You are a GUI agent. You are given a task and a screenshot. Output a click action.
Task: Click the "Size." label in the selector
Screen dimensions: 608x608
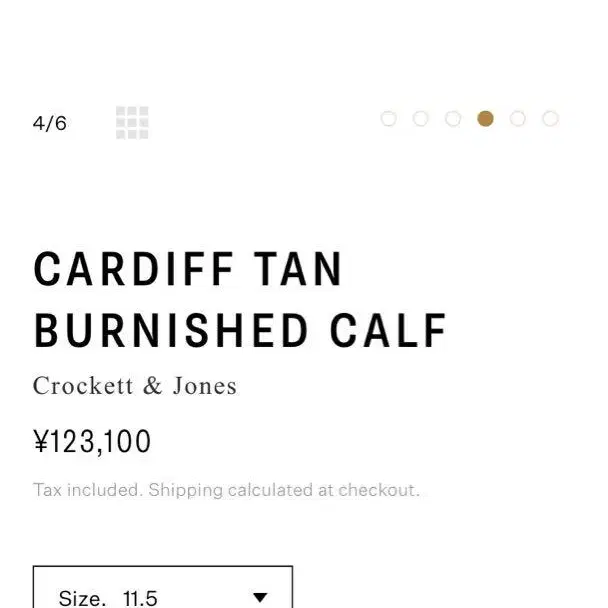click(x=82, y=598)
